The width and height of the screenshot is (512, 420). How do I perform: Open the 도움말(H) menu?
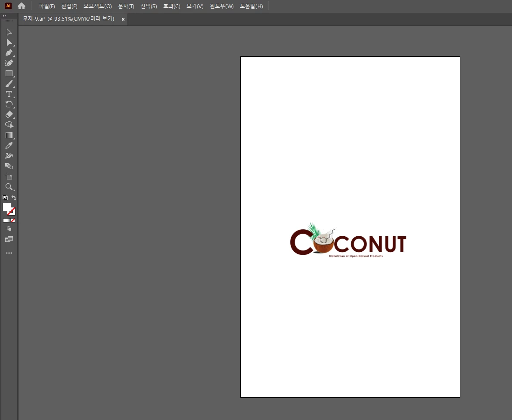click(251, 6)
